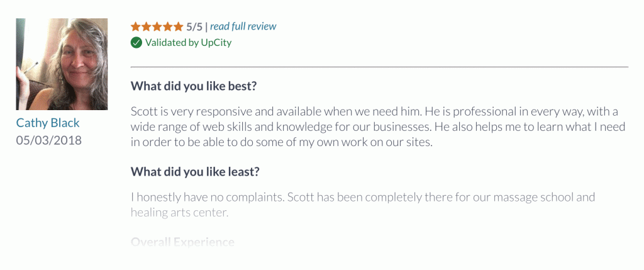Image resolution: width=644 pixels, height=270 pixels.
Task: Open Cathy Black's reviewer profile name
Action: pos(48,123)
